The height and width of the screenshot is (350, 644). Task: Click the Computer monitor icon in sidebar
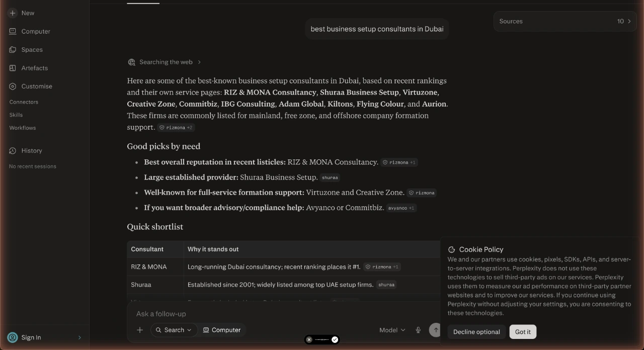(13, 31)
